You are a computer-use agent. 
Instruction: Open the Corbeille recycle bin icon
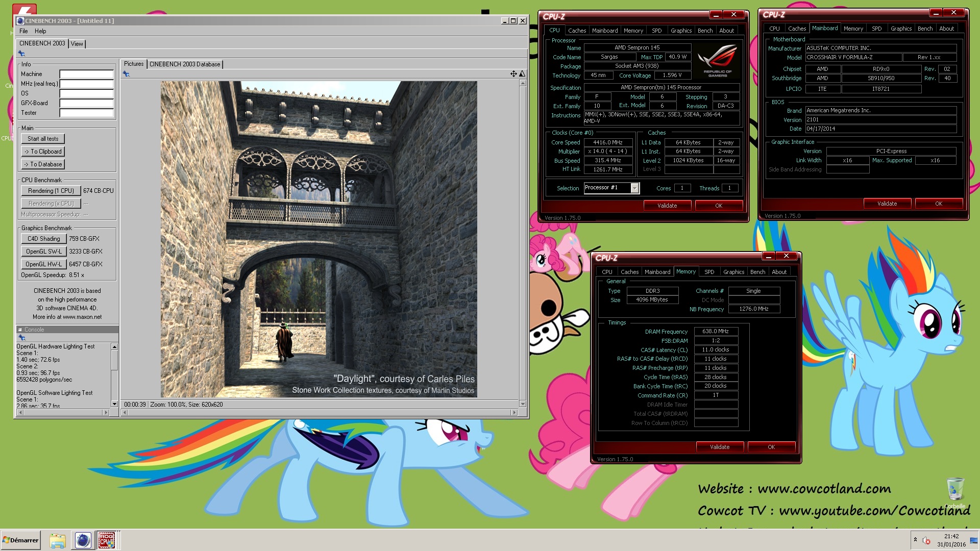pos(955,493)
